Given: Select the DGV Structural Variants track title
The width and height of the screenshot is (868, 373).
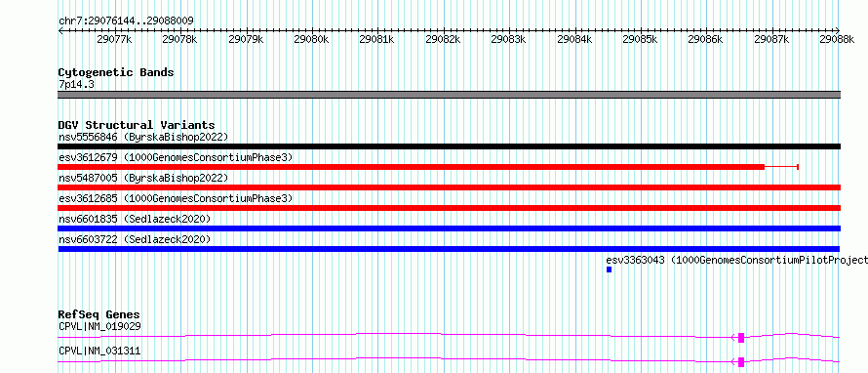Looking at the screenshot, I should [x=137, y=125].
